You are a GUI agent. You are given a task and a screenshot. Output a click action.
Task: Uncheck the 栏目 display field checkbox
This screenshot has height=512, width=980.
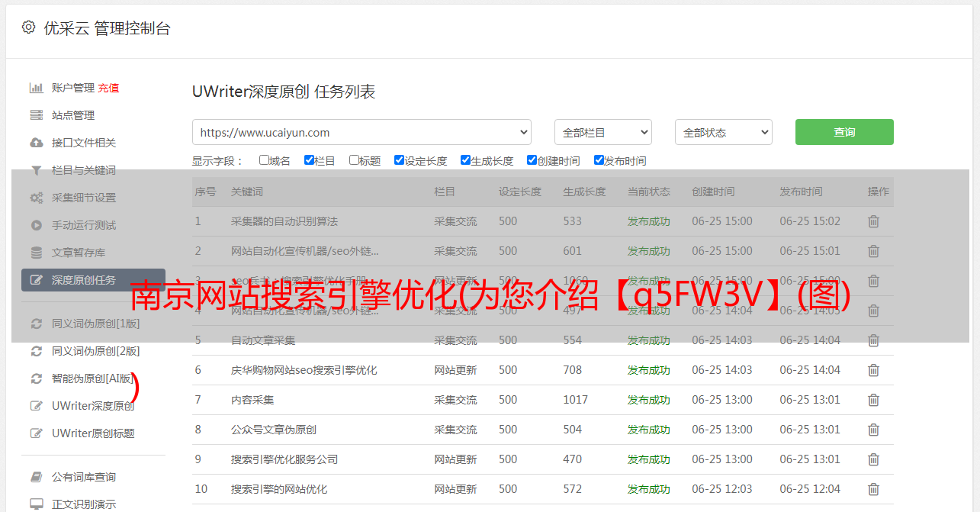pos(309,160)
